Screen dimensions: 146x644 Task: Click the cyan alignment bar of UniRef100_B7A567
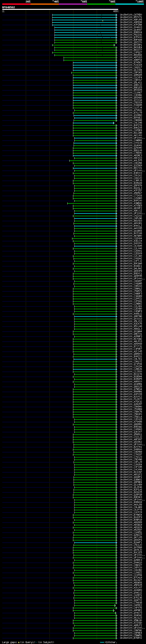click(x=95, y=63)
